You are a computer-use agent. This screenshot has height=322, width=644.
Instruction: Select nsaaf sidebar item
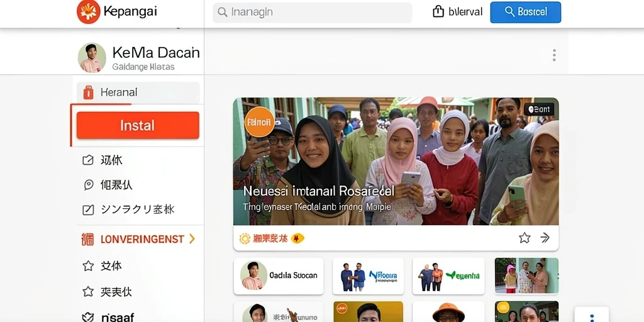[x=118, y=317]
